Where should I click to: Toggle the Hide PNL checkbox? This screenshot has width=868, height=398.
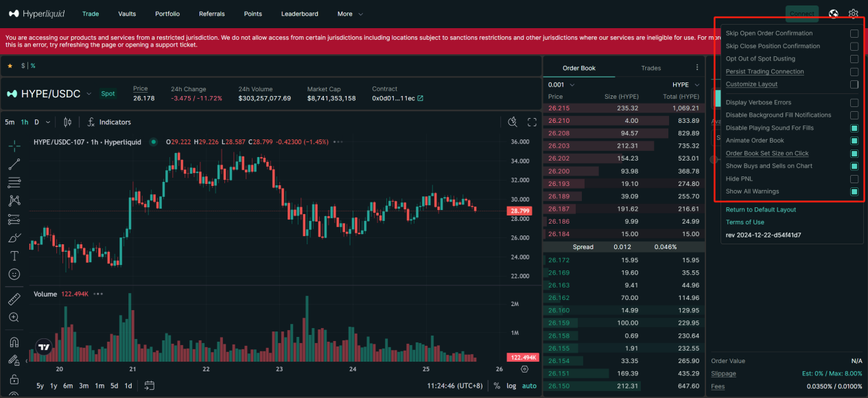tap(854, 179)
